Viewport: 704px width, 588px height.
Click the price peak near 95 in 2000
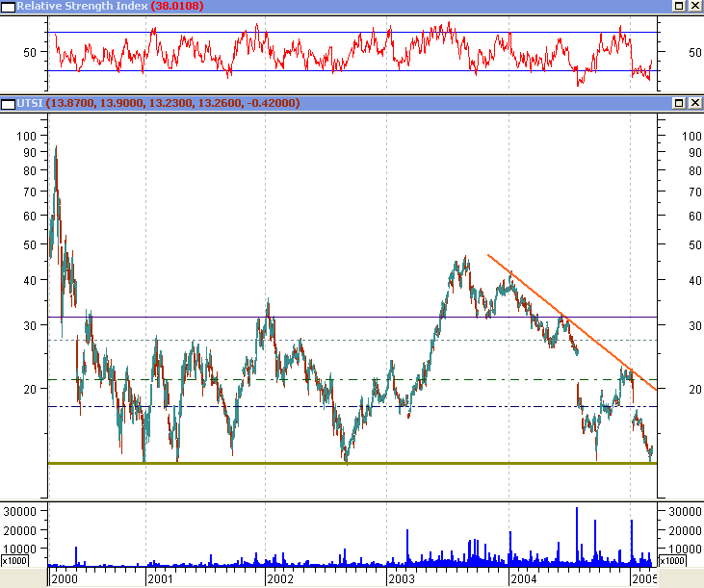pos(56,149)
